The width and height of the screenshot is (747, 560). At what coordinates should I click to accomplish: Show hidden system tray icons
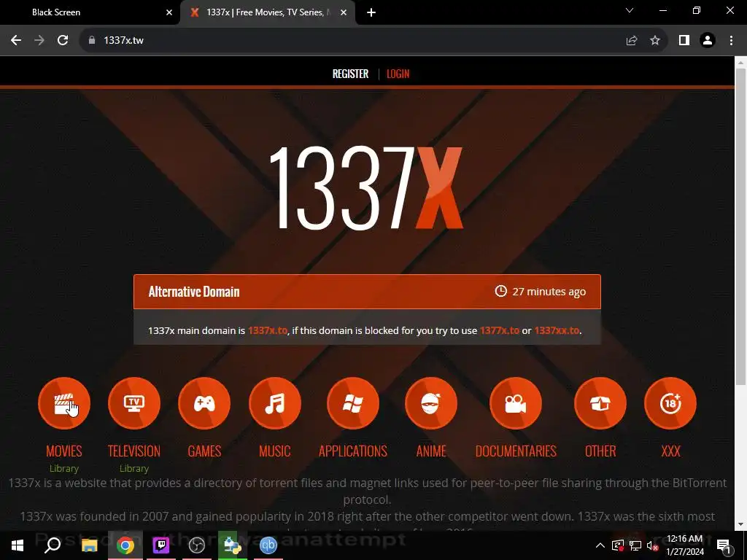[600, 545]
